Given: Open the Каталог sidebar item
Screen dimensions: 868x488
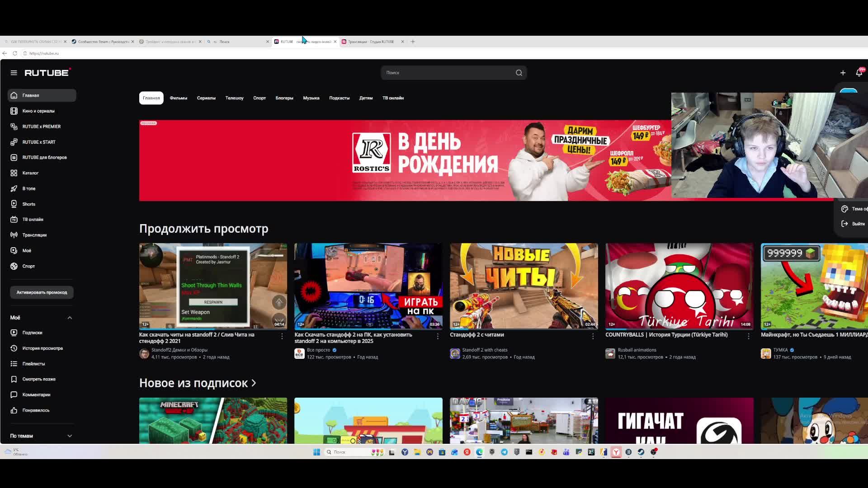Looking at the screenshot, I should [x=31, y=173].
